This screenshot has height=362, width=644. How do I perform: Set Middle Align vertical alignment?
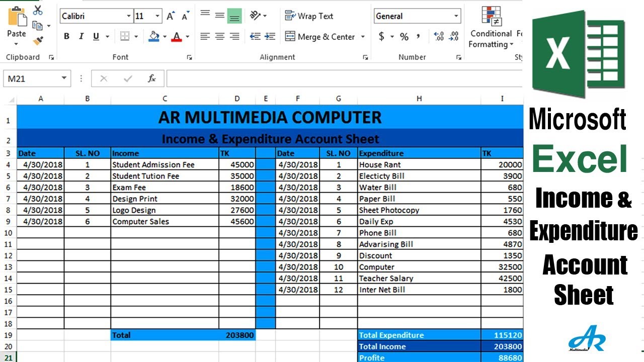(x=220, y=15)
